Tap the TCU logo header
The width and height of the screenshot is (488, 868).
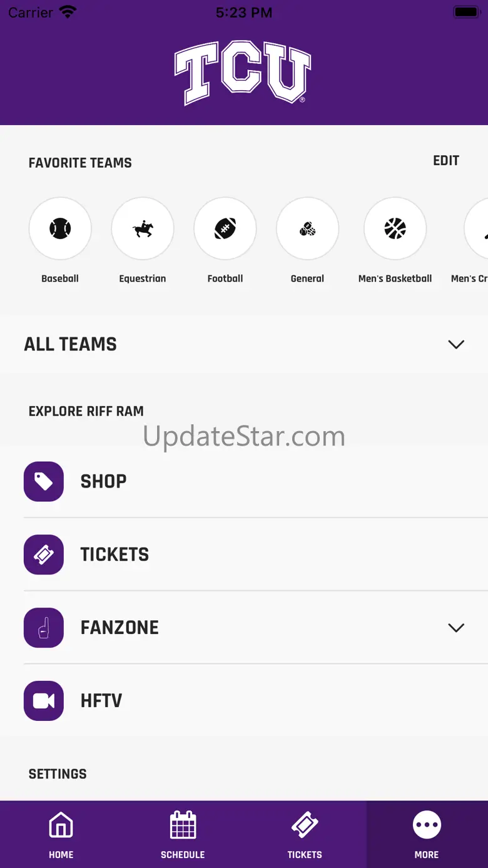click(243, 72)
